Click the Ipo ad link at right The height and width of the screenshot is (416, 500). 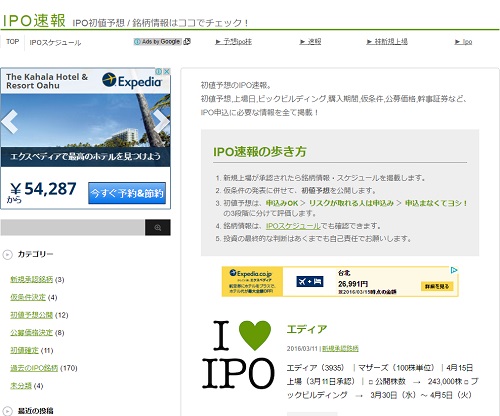tap(464, 42)
